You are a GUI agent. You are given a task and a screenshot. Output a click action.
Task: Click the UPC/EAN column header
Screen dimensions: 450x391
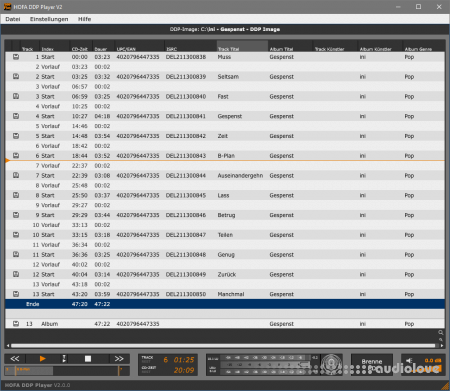(139, 46)
